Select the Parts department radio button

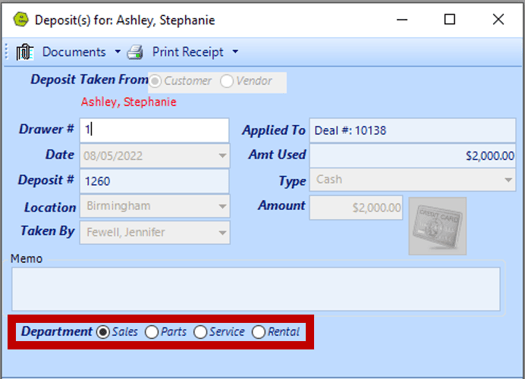pyautogui.click(x=152, y=332)
